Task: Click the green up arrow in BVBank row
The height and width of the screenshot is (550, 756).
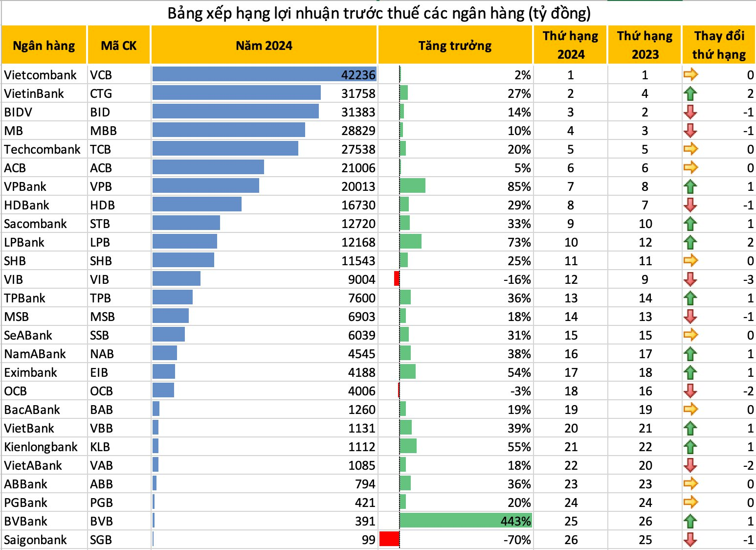Action: (x=690, y=521)
